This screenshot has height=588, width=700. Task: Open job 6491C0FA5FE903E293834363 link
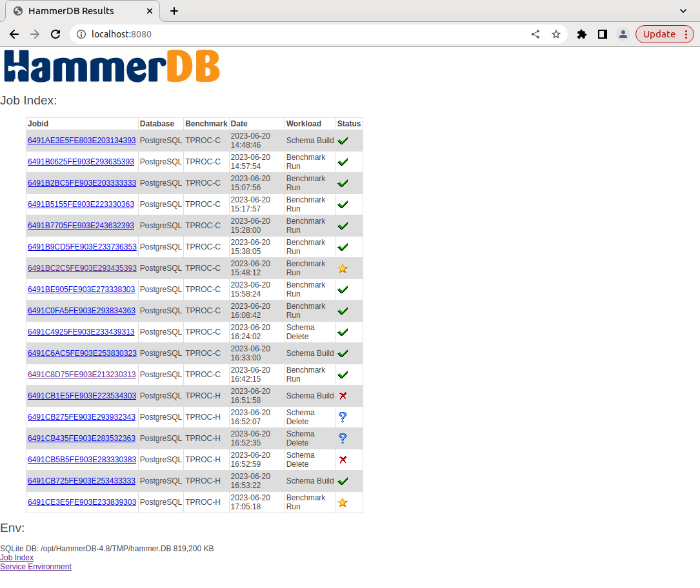point(81,311)
